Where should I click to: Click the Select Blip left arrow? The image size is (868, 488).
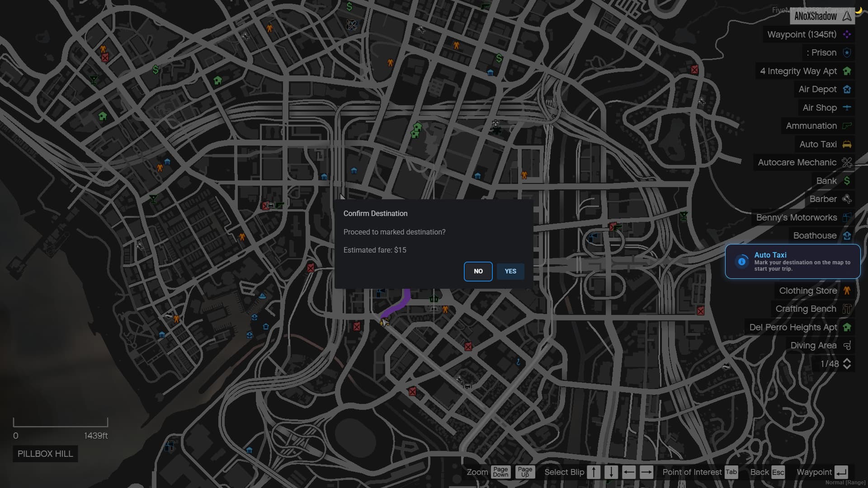pos(629,472)
